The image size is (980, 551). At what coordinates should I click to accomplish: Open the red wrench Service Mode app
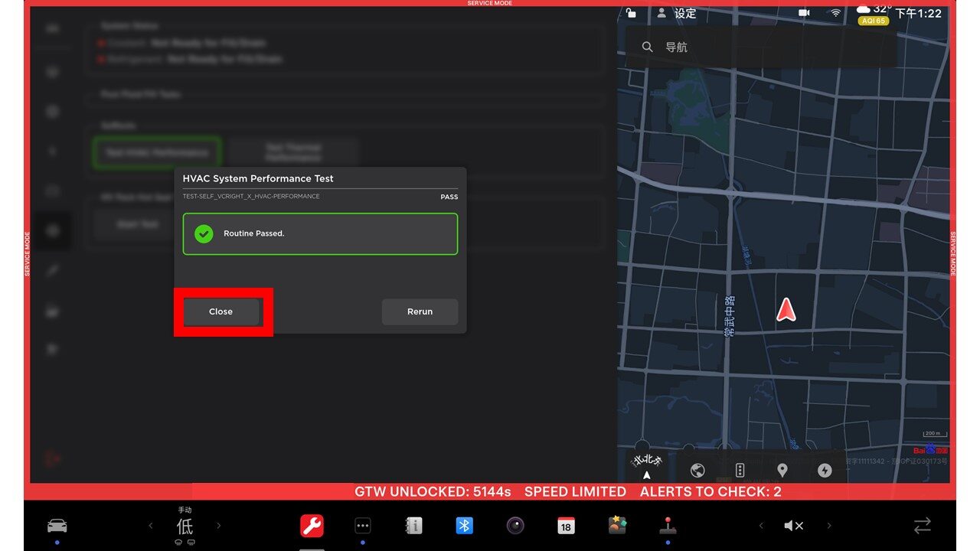point(312,526)
